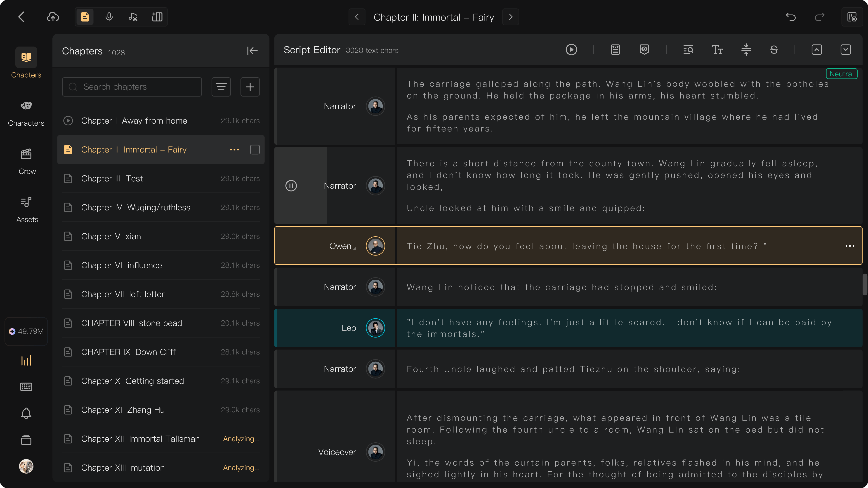The width and height of the screenshot is (868, 488).
Task: Redo the last undone action
Action: [x=819, y=17]
